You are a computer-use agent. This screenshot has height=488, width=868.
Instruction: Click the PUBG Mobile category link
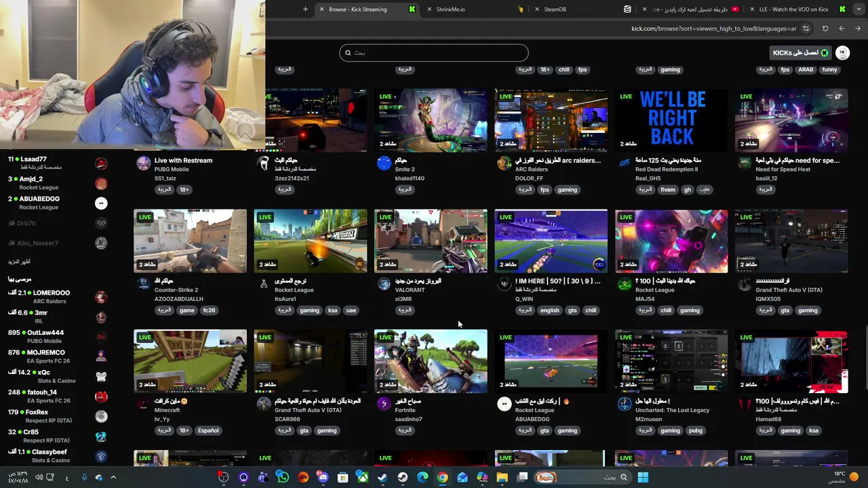[172, 169]
